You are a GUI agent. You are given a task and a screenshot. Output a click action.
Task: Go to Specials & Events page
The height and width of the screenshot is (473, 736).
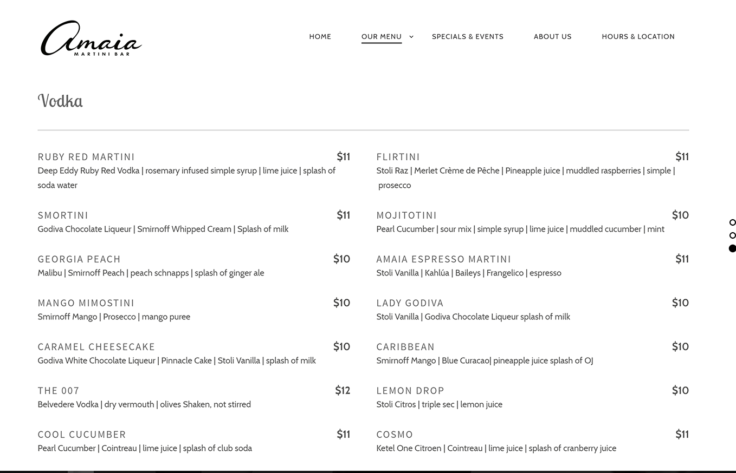[467, 37]
